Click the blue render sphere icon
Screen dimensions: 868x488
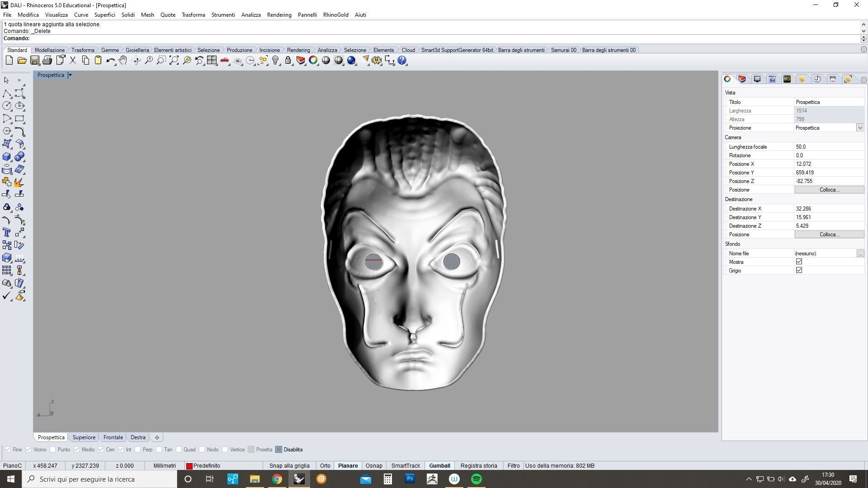click(351, 61)
